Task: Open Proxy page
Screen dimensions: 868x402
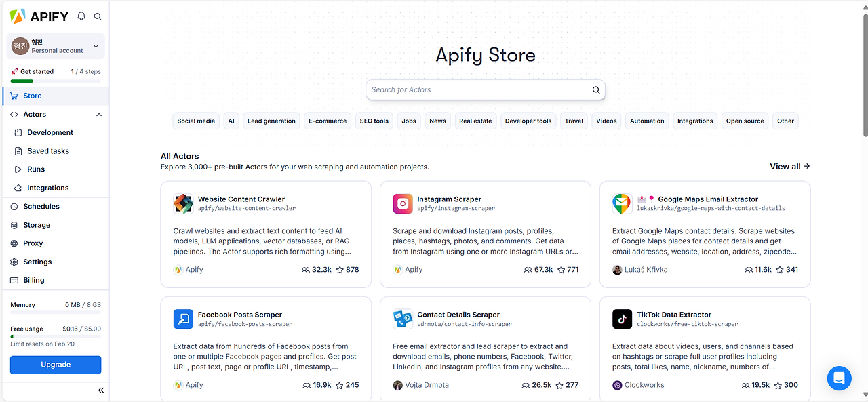Action: (33, 243)
